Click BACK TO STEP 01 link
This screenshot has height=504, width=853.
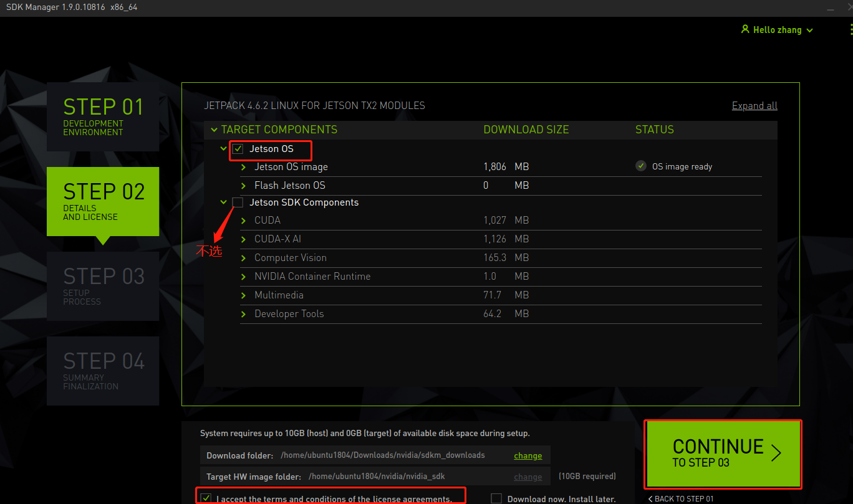pyautogui.click(x=681, y=499)
